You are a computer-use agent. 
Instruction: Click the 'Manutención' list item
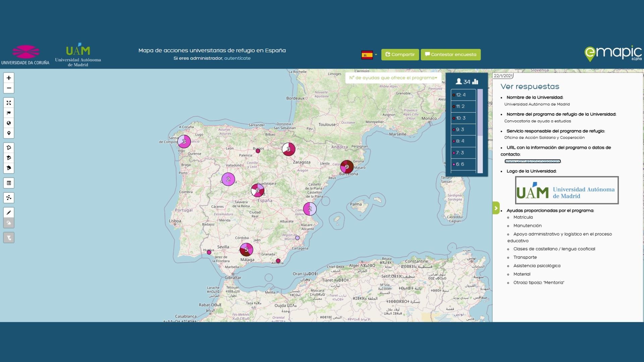point(527,226)
